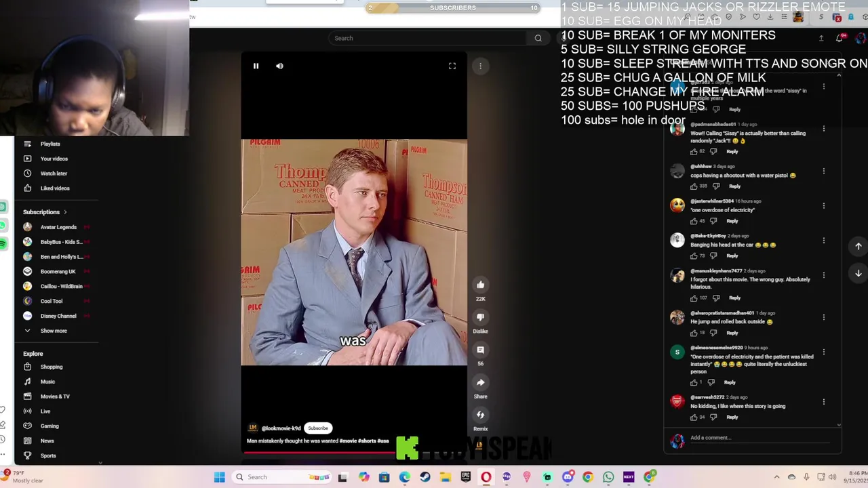868x488 pixels.
Task: Open the @lookmovie-k9d channel link
Action: (x=281, y=428)
